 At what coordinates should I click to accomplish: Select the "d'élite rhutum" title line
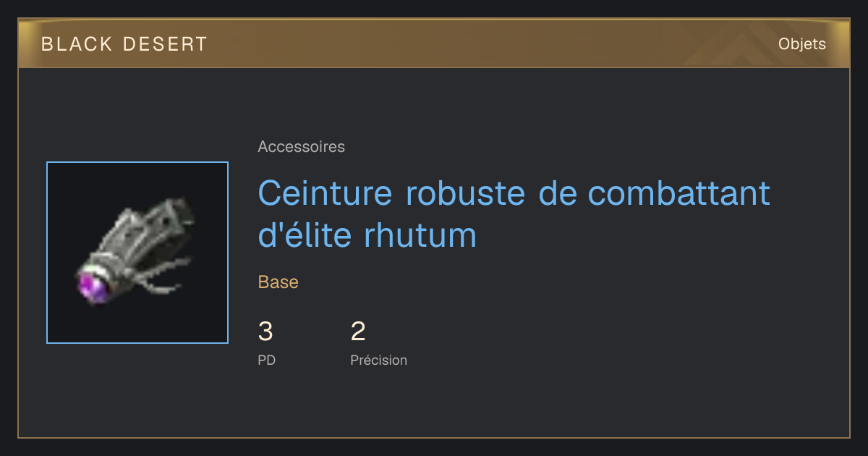click(x=367, y=235)
